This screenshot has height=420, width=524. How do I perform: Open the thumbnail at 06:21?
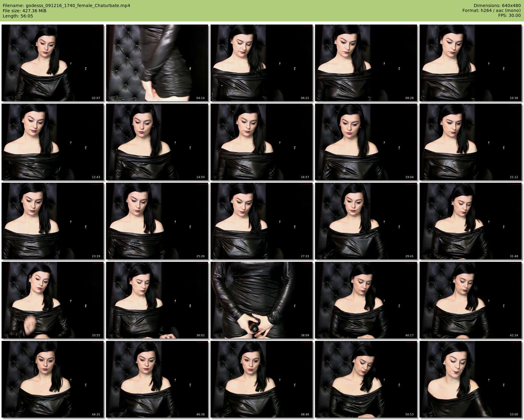click(x=261, y=63)
